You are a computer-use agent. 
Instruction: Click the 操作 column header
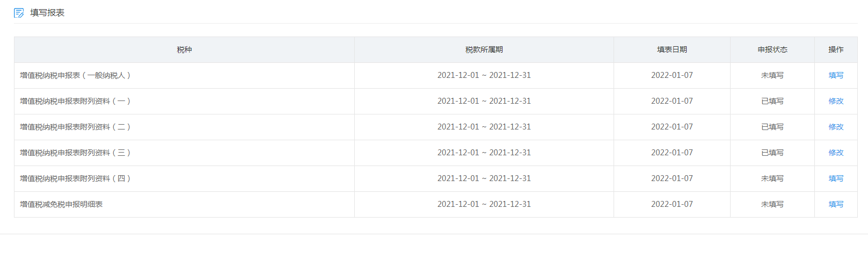pyautogui.click(x=836, y=49)
